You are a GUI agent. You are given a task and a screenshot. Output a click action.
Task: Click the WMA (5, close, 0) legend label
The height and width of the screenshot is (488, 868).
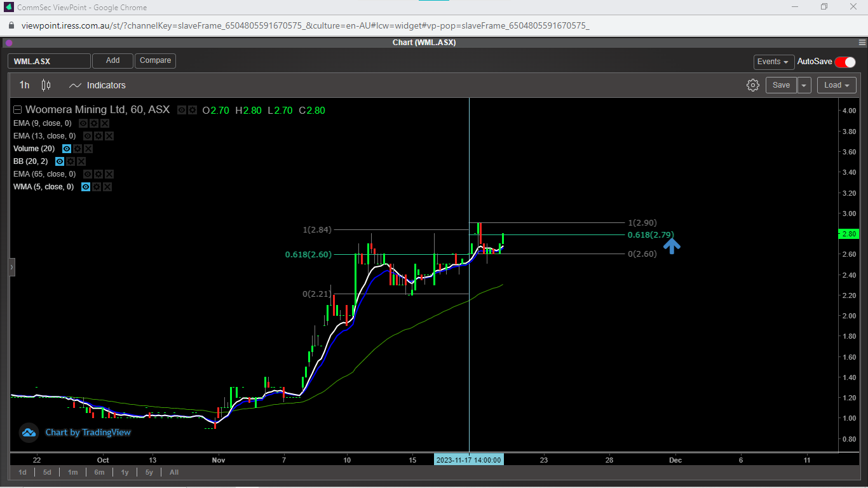(43, 187)
